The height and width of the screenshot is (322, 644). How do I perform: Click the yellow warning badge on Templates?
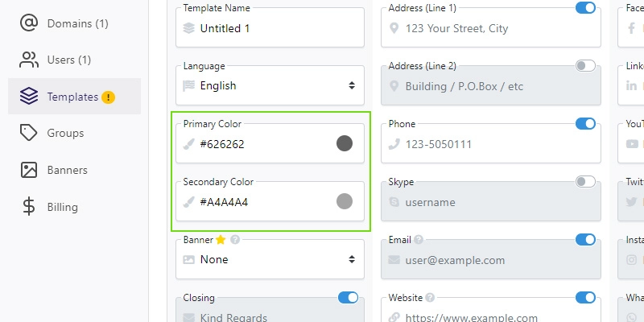[108, 97]
